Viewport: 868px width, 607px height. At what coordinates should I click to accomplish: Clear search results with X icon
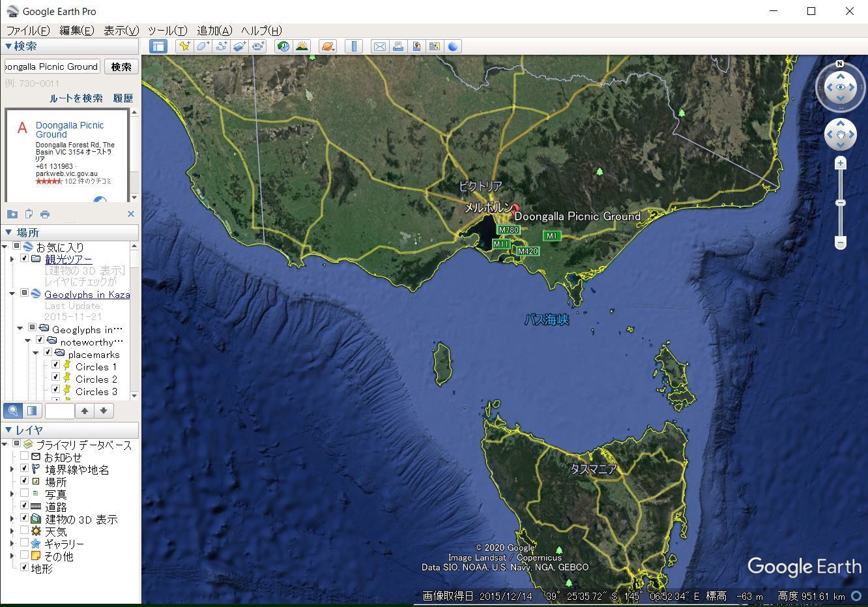click(x=130, y=214)
